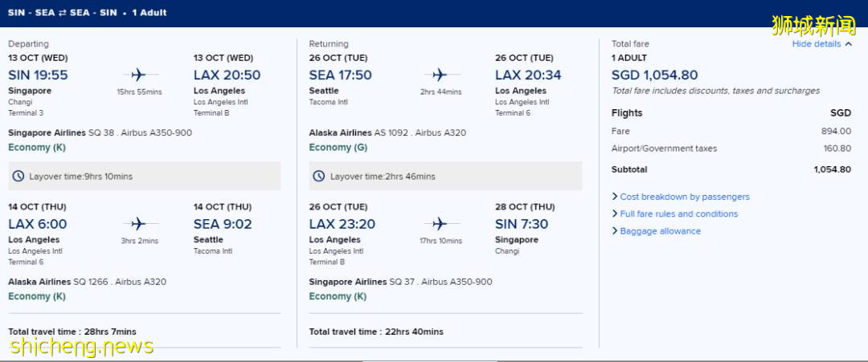Open the Baggage allowance section
868x362 pixels.
[x=660, y=231]
